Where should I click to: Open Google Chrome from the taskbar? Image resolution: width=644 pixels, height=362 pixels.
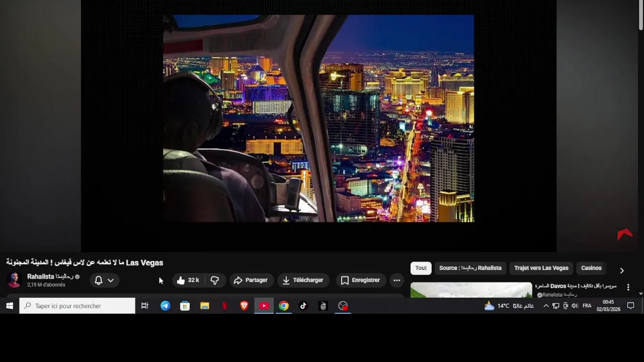click(x=284, y=306)
